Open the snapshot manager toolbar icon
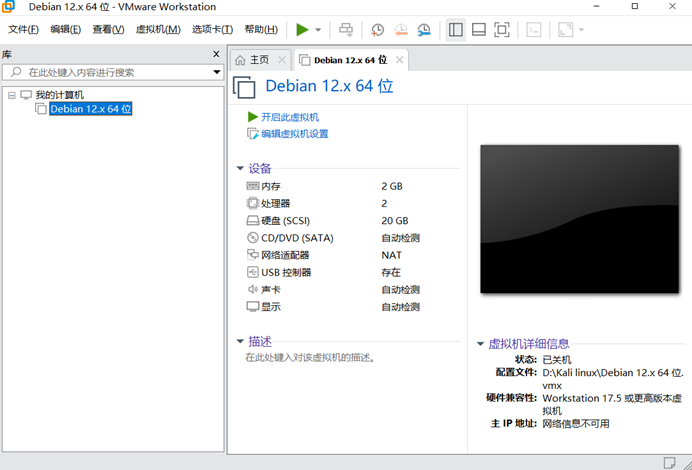The width and height of the screenshot is (692, 470). (424, 30)
